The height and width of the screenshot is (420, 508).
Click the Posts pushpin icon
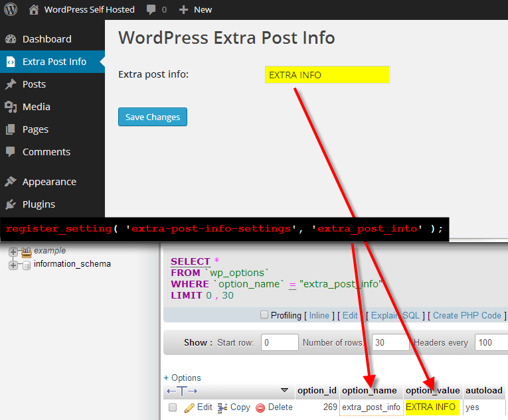(x=11, y=84)
